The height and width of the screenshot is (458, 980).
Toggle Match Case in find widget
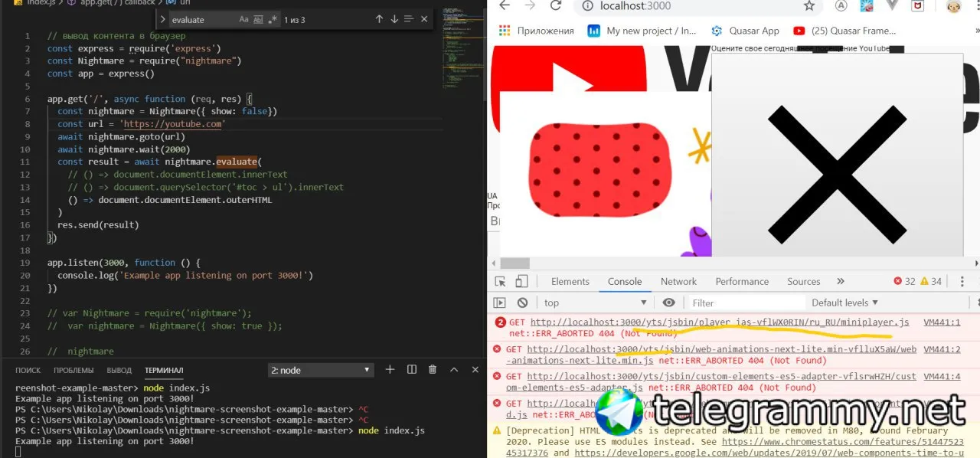click(x=243, y=19)
